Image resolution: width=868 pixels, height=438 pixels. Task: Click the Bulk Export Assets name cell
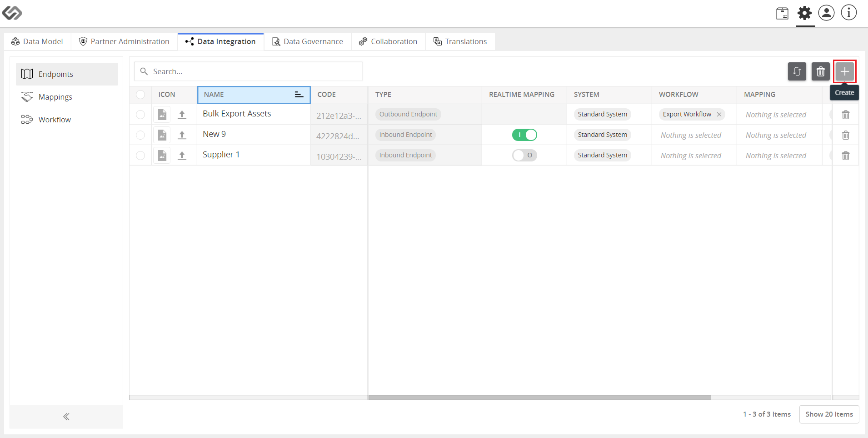[254, 114]
